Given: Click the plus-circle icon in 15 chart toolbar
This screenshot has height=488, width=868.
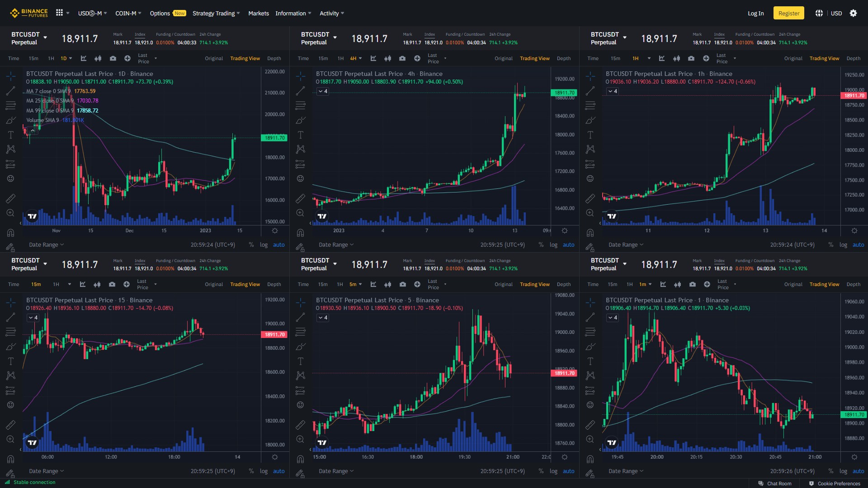Looking at the screenshot, I should click(x=127, y=284).
